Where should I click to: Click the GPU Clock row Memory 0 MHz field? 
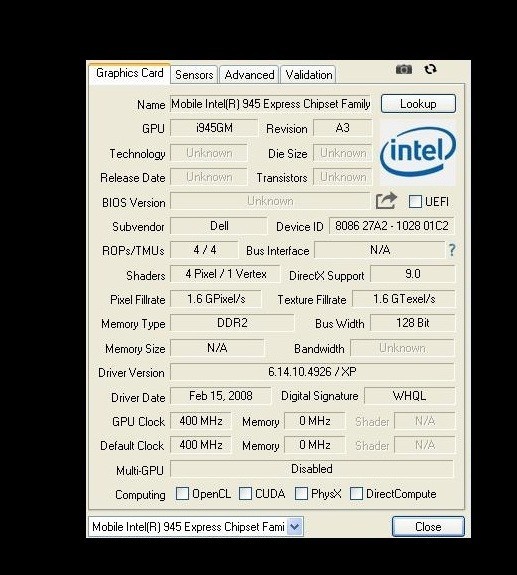pos(315,421)
